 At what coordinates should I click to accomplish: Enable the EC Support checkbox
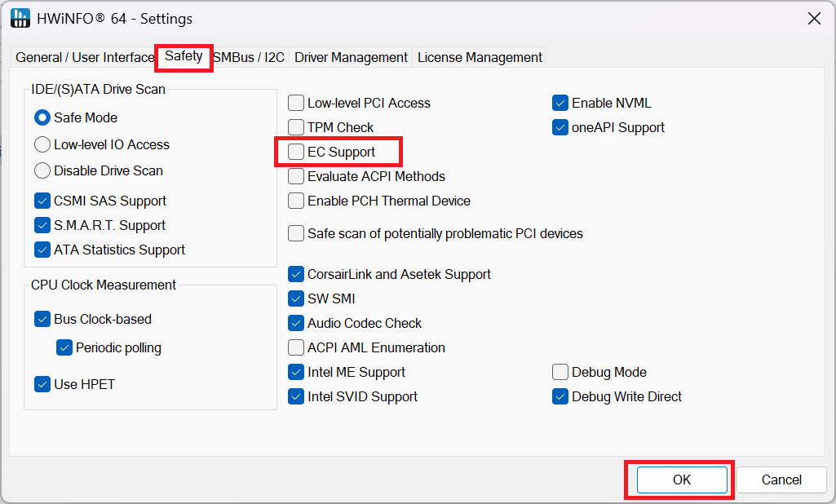pyautogui.click(x=296, y=152)
